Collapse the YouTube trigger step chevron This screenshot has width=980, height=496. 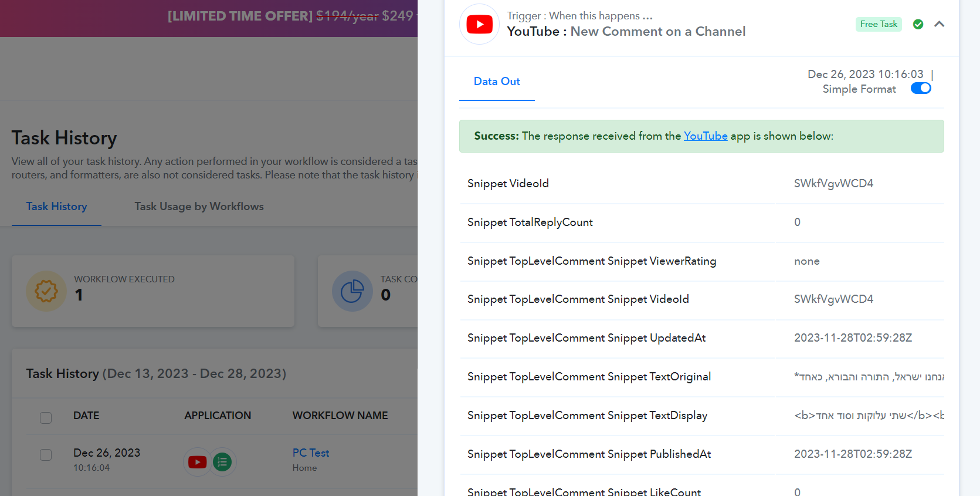tap(939, 24)
